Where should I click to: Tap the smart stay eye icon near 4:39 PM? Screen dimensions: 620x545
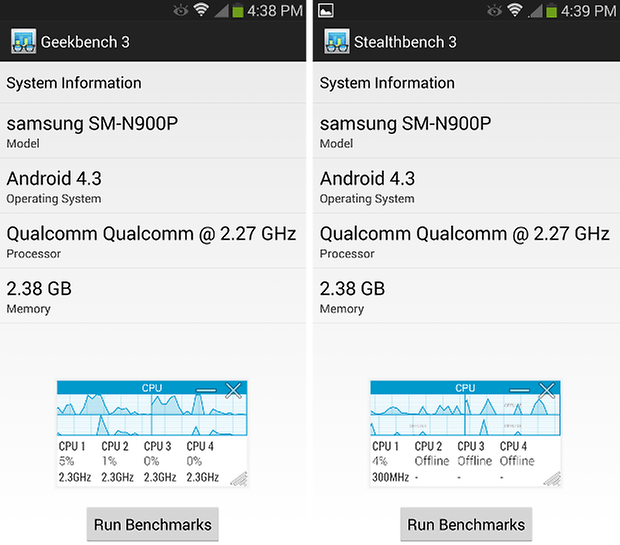tap(494, 11)
